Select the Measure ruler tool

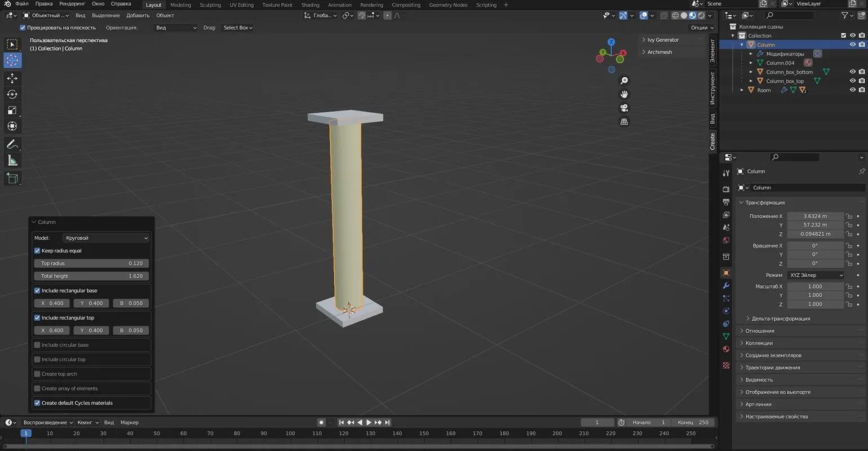tap(12, 161)
